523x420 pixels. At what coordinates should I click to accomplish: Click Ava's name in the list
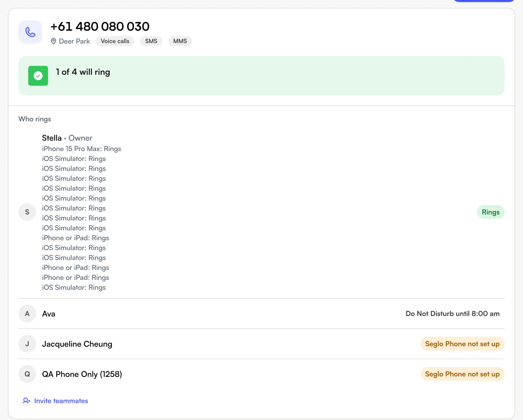coord(49,314)
